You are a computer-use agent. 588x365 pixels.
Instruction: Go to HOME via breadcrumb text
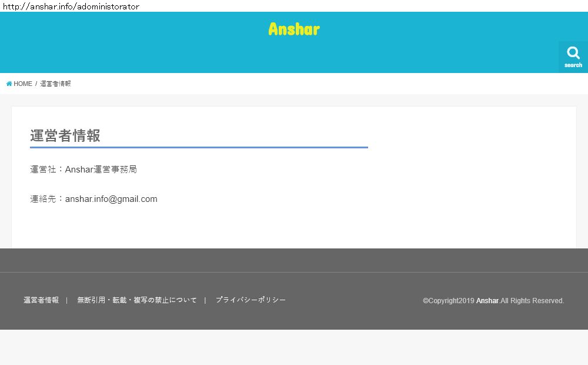pyautogui.click(x=23, y=84)
